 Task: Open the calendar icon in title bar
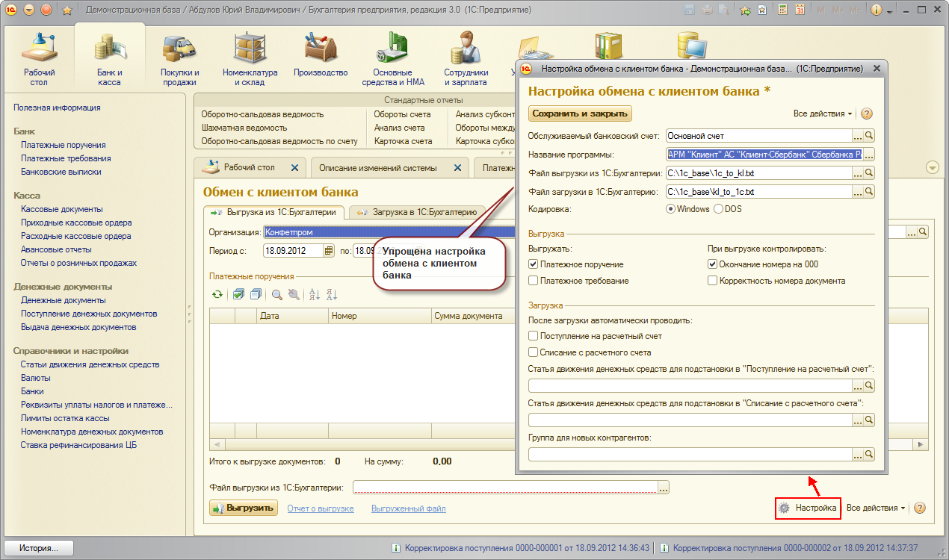pos(800,10)
